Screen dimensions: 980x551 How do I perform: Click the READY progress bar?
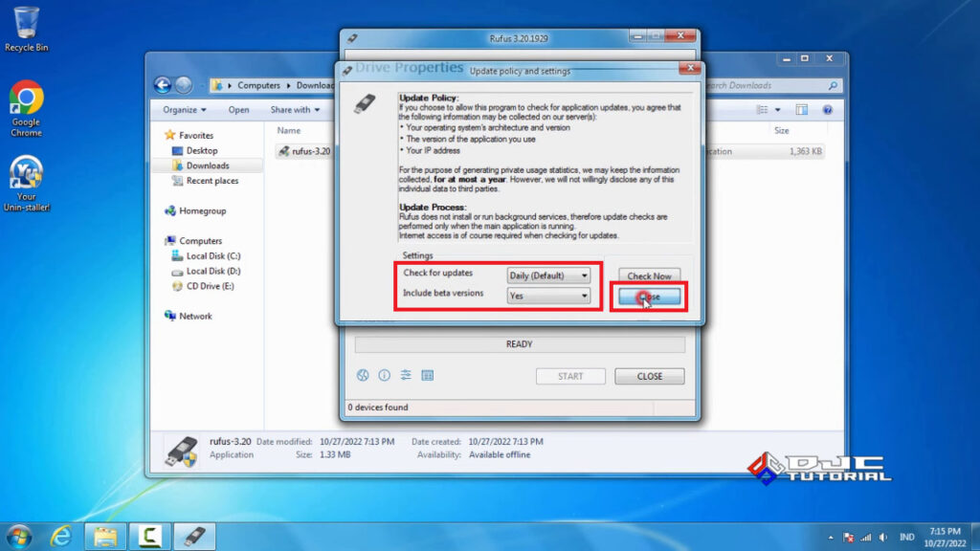[x=519, y=344]
